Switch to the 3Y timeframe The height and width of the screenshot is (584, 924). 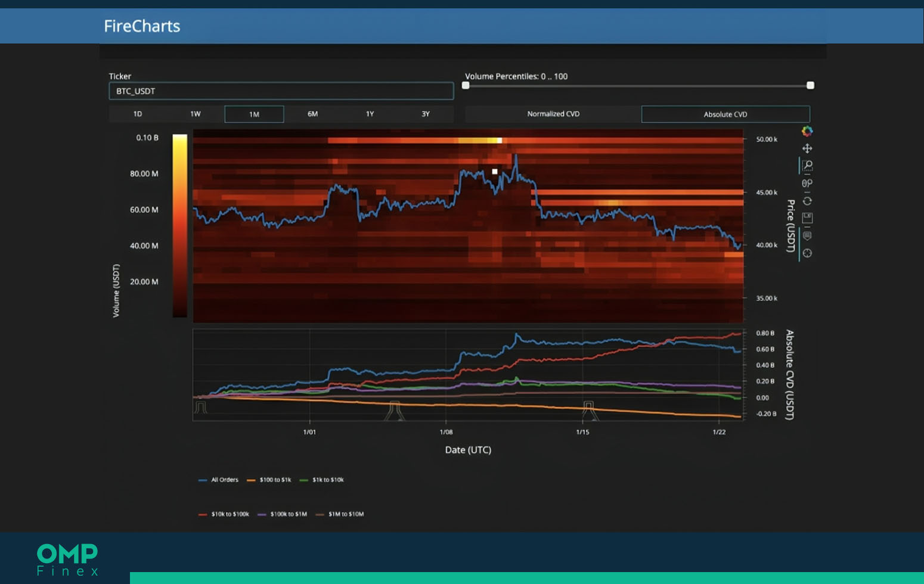click(426, 114)
